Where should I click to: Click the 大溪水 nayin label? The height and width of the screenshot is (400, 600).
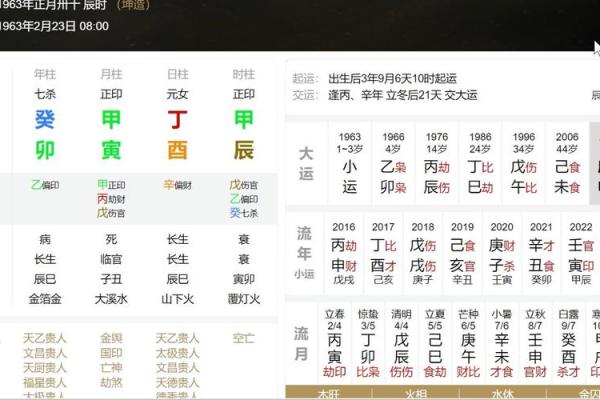[111, 299]
